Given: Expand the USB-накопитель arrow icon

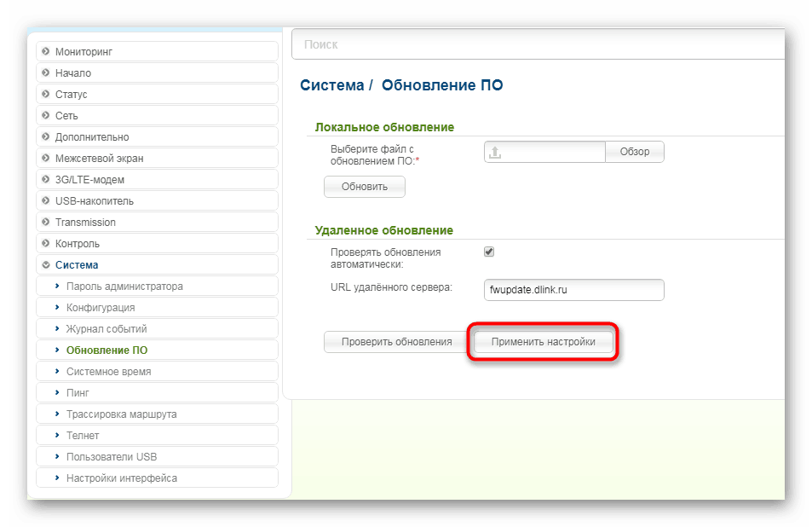Looking at the screenshot, I should pyautogui.click(x=45, y=200).
